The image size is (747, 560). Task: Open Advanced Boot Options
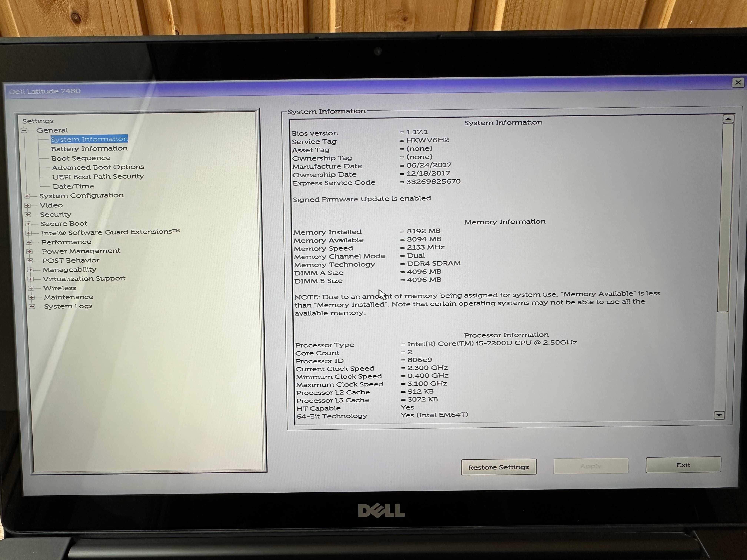[98, 167]
